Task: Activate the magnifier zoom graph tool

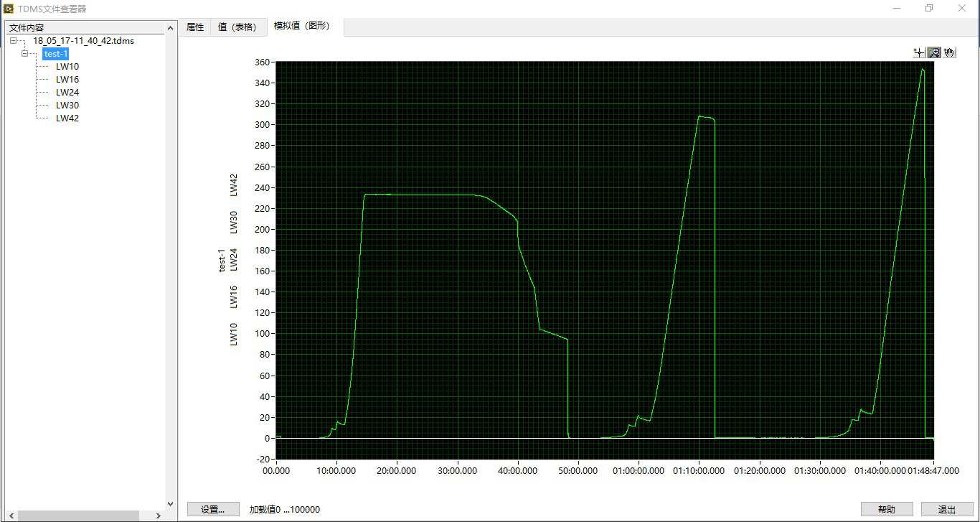Action: (934, 52)
